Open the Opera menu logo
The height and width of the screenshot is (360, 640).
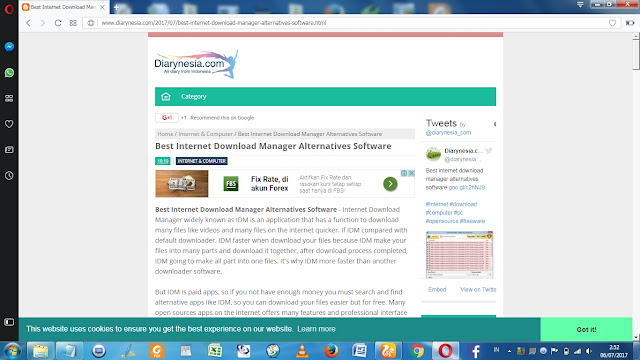click(x=9, y=8)
